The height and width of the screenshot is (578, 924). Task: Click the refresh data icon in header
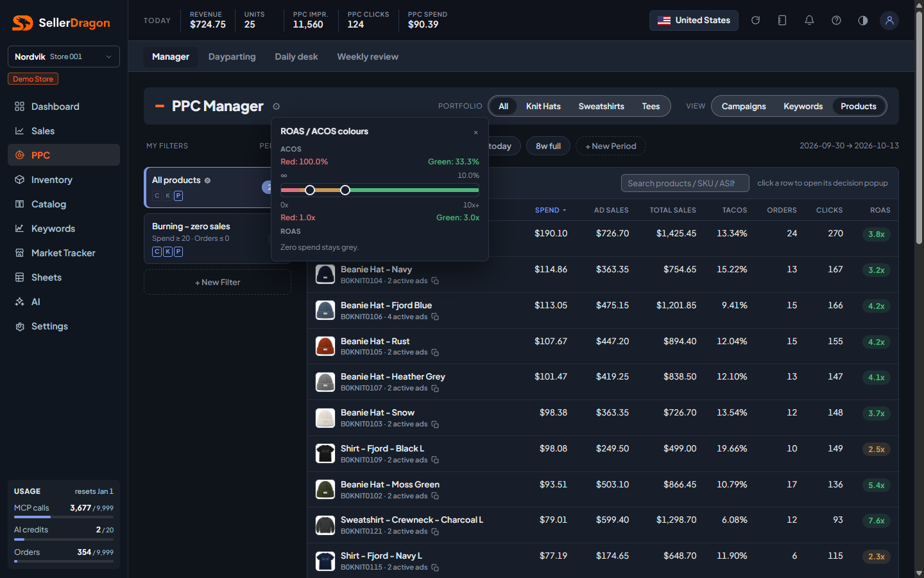[x=755, y=21]
